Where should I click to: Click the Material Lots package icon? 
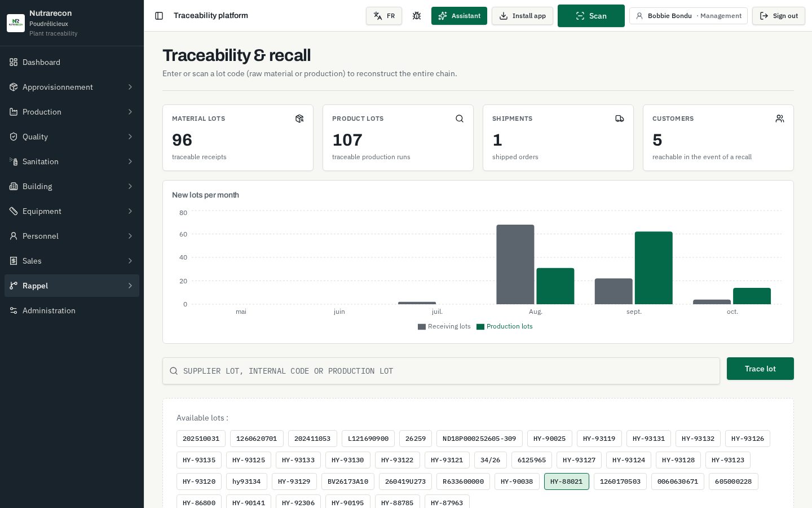point(299,119)
